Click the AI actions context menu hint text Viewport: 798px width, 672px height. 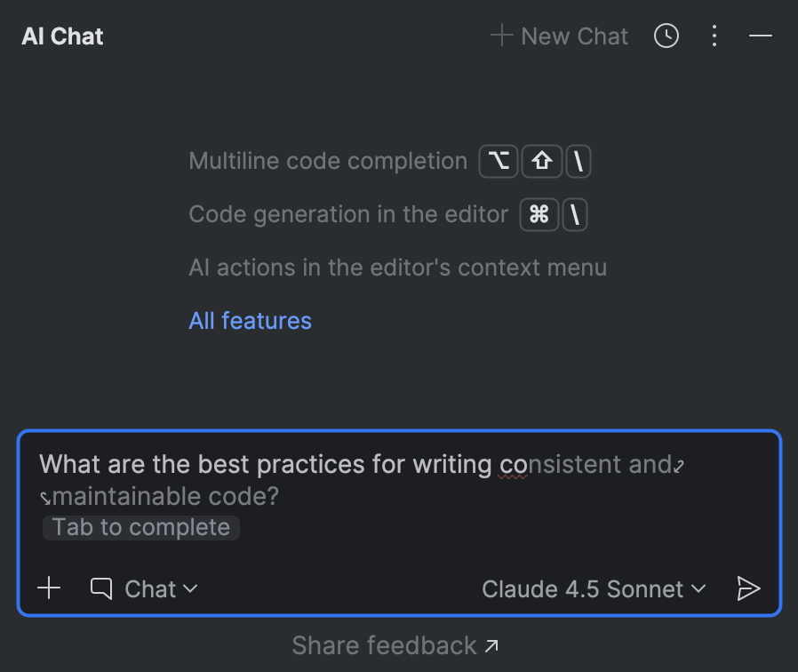click(x=397, y=267)
